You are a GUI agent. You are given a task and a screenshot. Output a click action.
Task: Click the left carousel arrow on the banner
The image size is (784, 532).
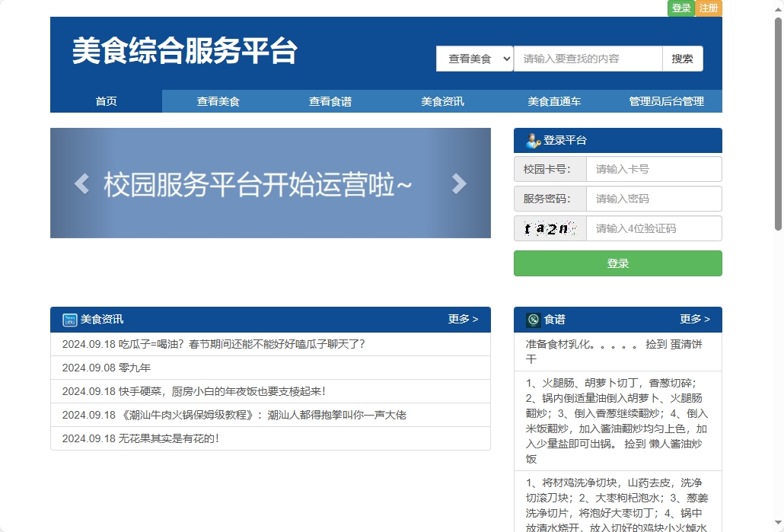pos(81,183)
